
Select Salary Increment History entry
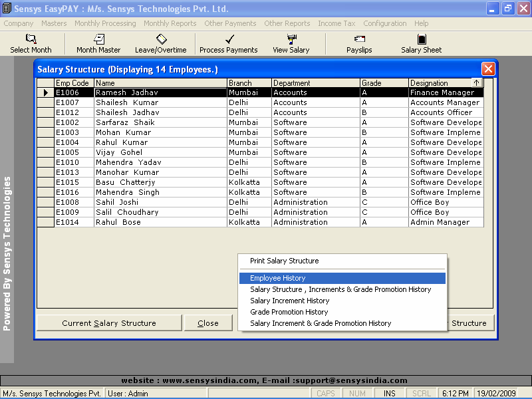[342, 301]
